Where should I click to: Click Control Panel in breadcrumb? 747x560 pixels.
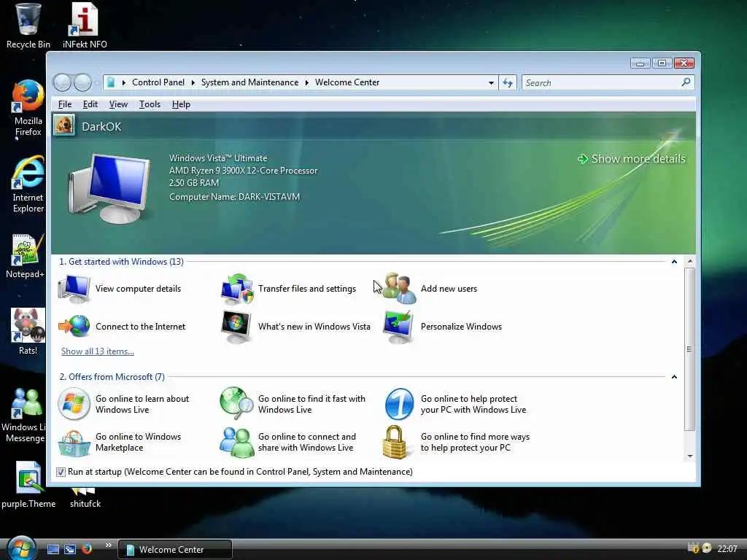coord(158,82)
